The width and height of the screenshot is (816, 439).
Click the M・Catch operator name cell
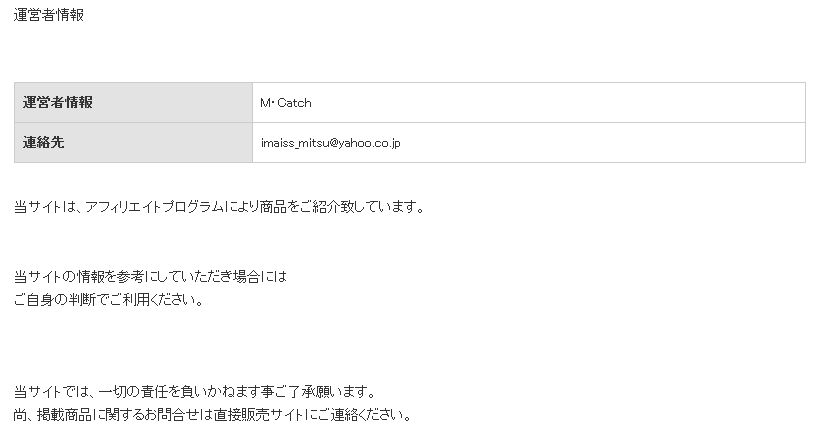point(529,102)
